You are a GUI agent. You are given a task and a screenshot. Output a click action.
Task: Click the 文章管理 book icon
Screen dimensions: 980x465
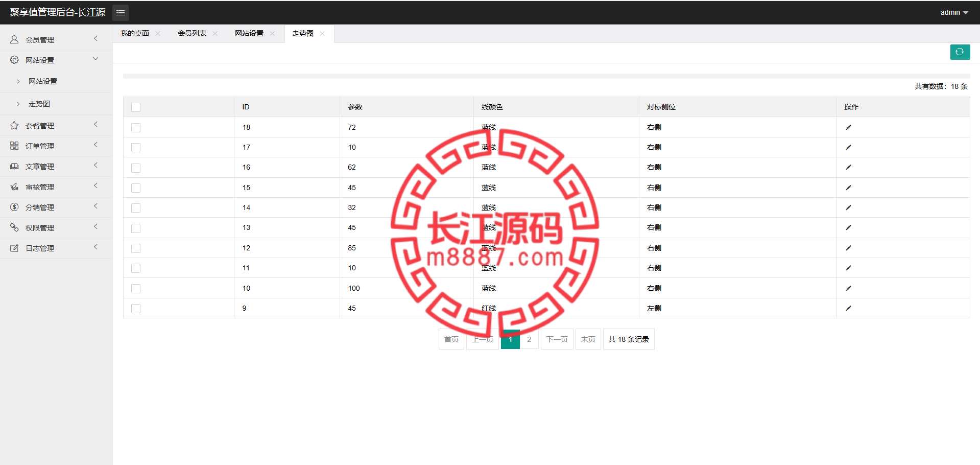[x=14, y=166]
